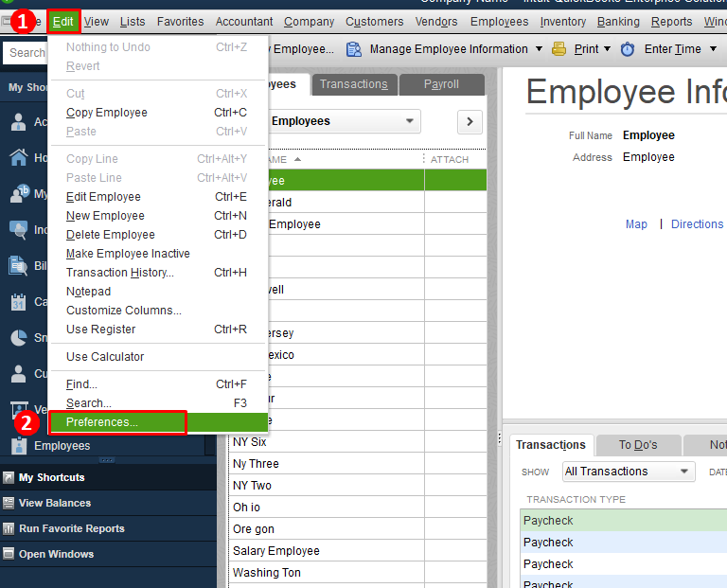This screenshot has height=588, width=727.
Task: Select the Washing Ton employee row
Action: (x=358, y=573)
